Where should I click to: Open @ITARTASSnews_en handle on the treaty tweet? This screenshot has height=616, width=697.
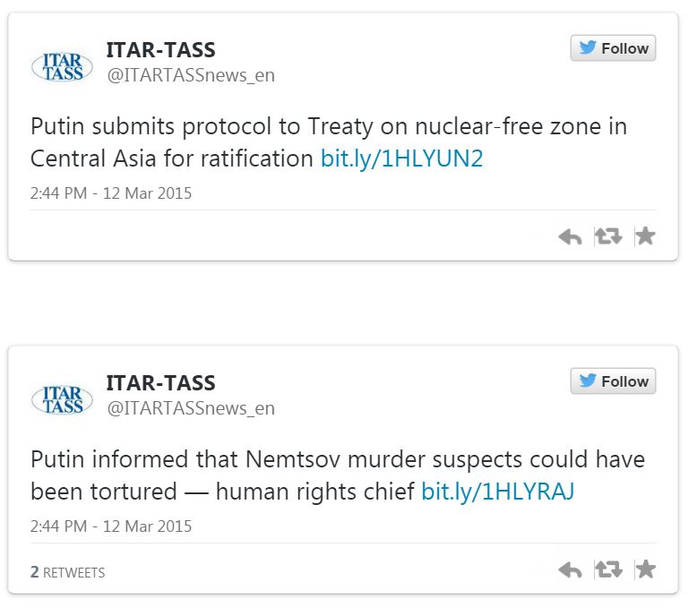pyautogui.click(x=191, y=75)
